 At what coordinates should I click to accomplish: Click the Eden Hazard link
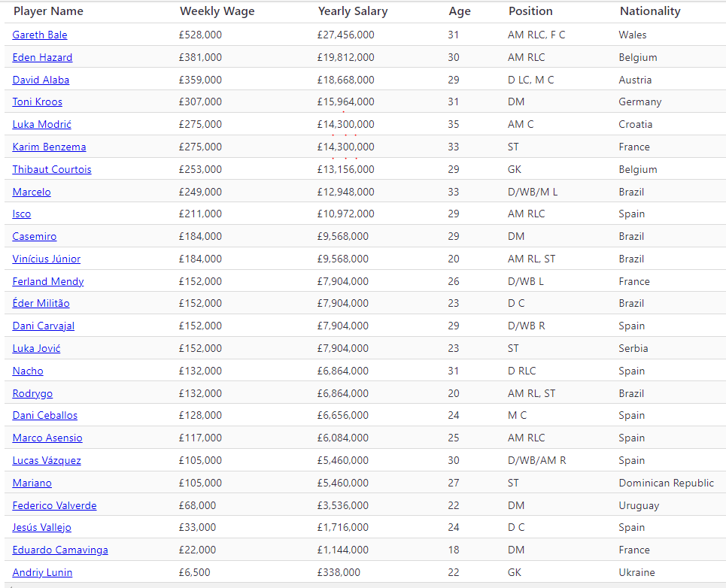42,57
